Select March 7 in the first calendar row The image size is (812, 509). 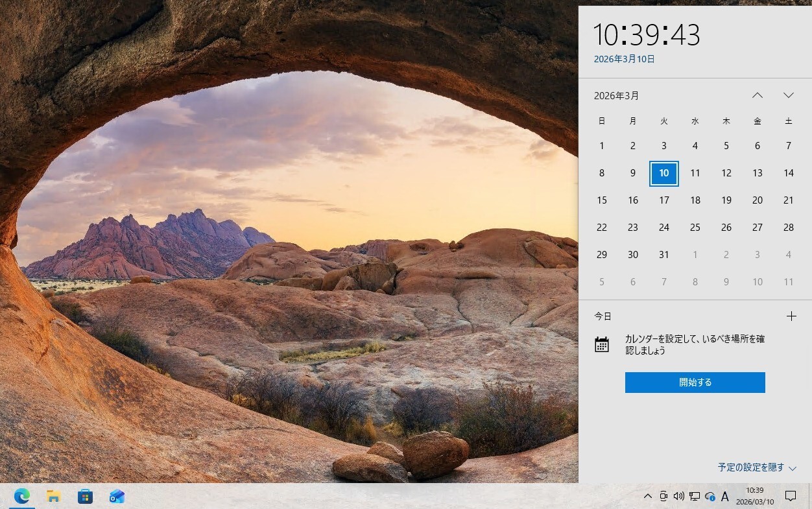click(x=789, y=146)
